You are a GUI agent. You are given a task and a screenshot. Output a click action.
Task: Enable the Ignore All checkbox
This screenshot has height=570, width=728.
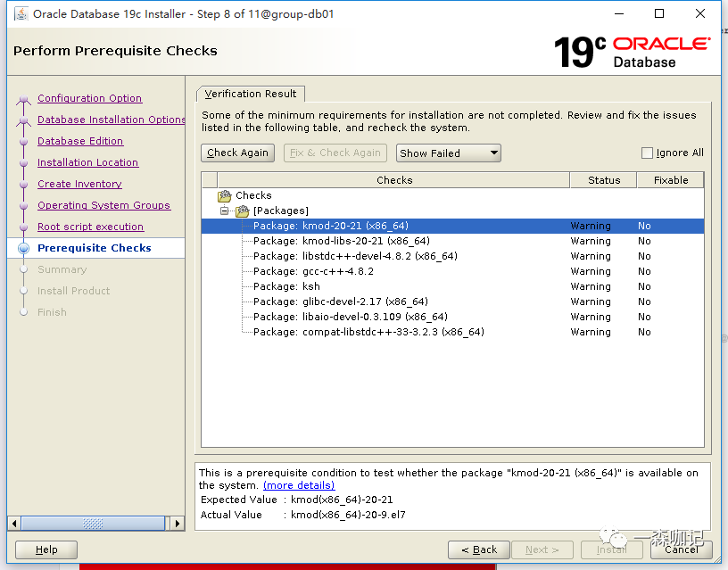pyautogui.click(x=647, y=153)
